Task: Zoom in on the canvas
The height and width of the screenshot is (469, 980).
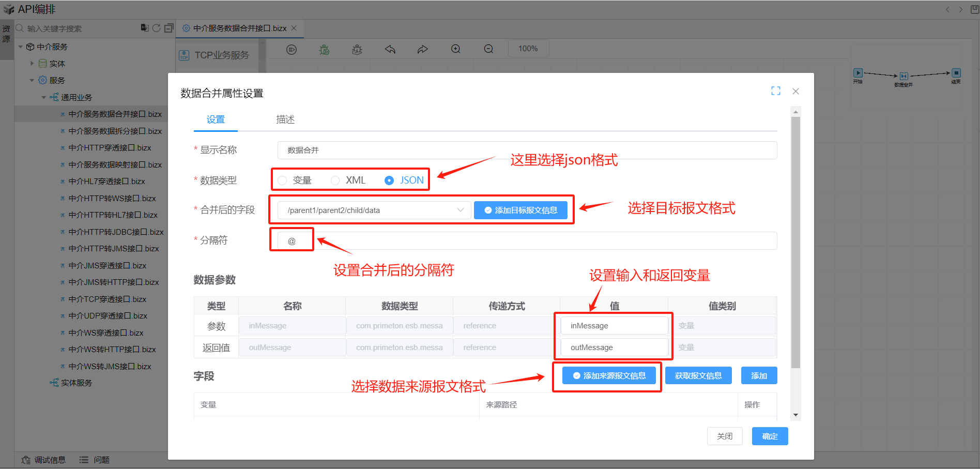Action: point(455,49)
